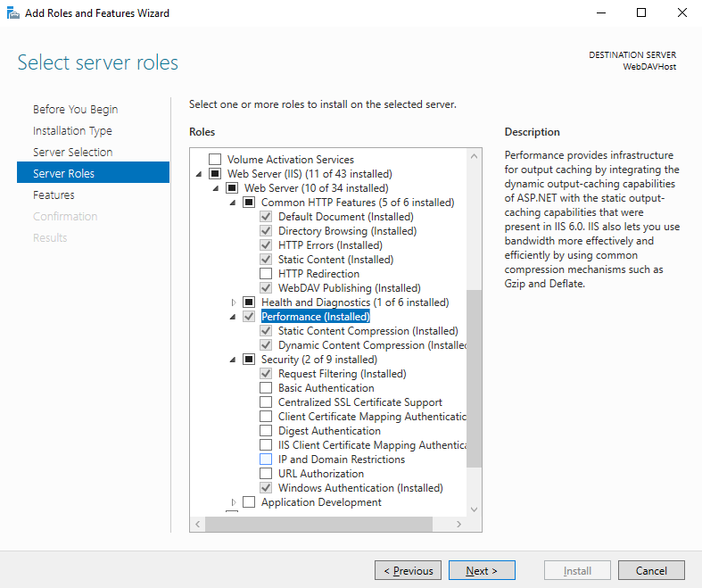
Task: Go to Installation Type step
Action: point(72,131)
